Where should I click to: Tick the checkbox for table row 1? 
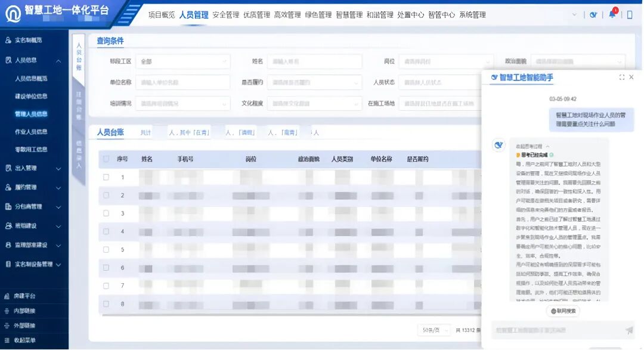coord(106,176)
